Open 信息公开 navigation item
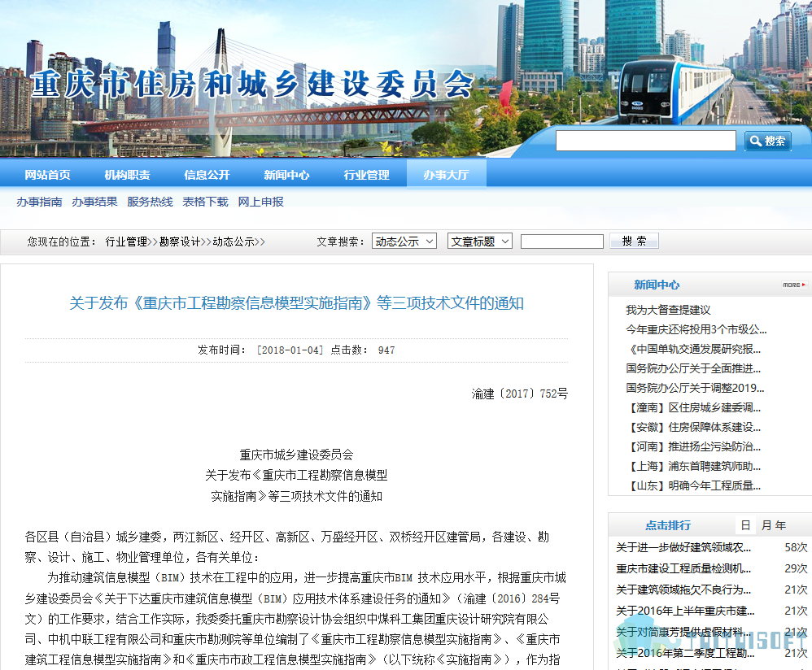This screenshot has width=812, height=670. tap(207, 175)
